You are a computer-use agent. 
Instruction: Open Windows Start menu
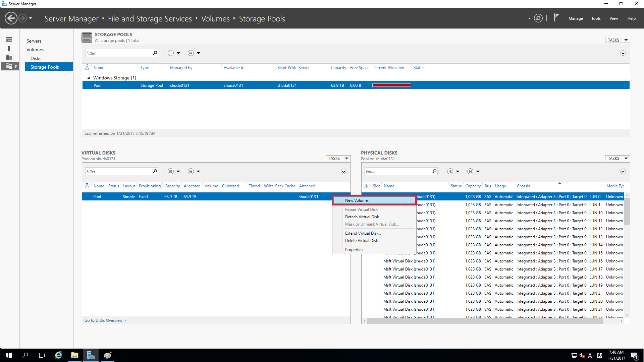[9, 355]
